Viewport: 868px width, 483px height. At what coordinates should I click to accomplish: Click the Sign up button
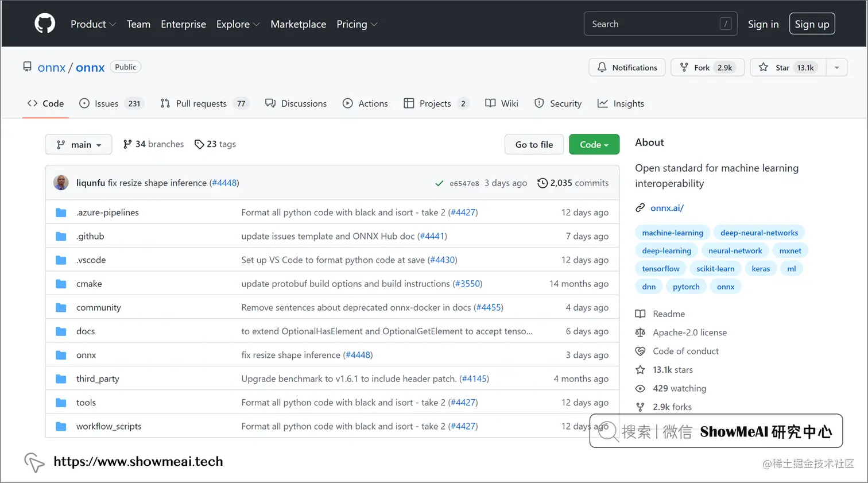click(x=812, y=24)
